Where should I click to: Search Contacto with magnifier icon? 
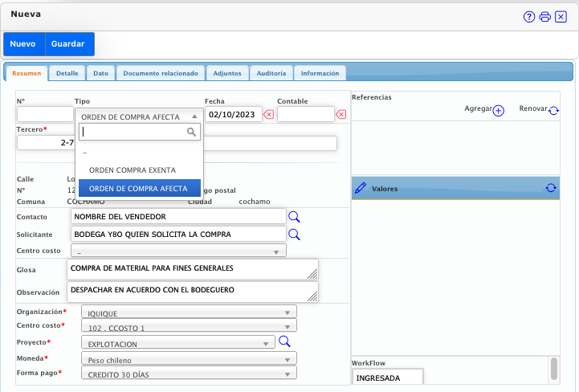coord(294,217)
